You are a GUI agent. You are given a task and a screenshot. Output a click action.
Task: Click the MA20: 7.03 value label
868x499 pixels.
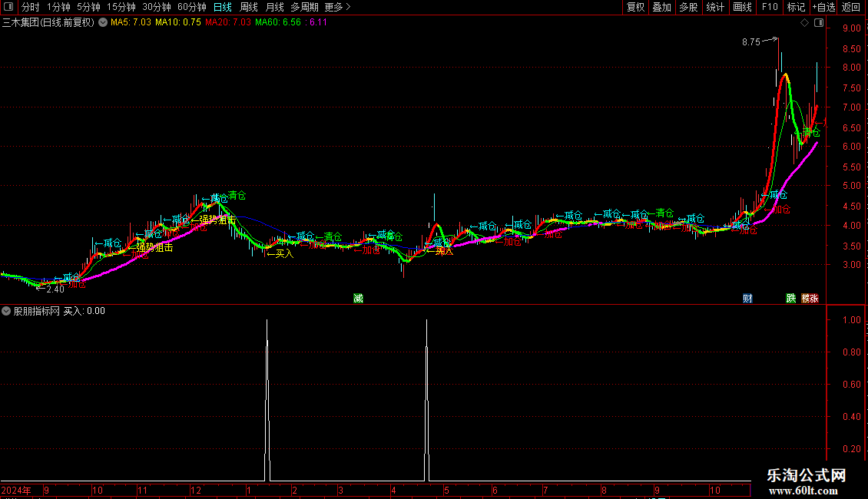pyautogui.click(x=228, y=22)
